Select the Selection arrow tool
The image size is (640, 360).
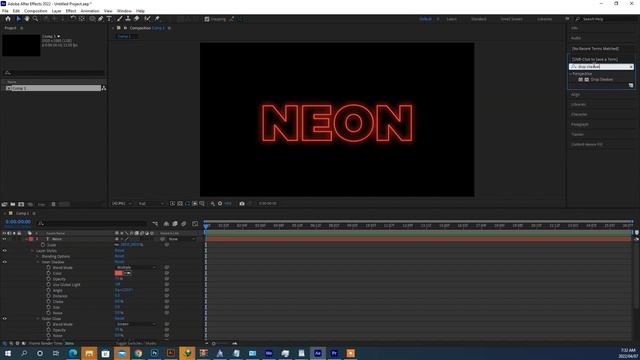(x=18, y=19)
